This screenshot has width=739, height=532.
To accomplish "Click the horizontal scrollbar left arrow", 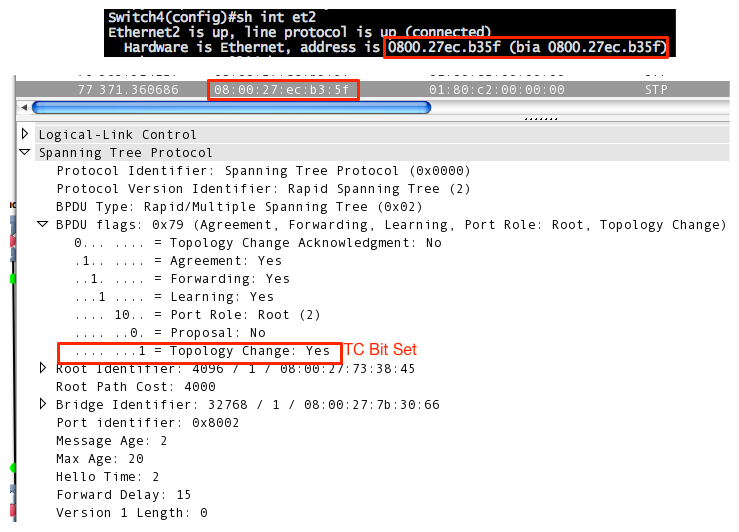I will point(24,107).
